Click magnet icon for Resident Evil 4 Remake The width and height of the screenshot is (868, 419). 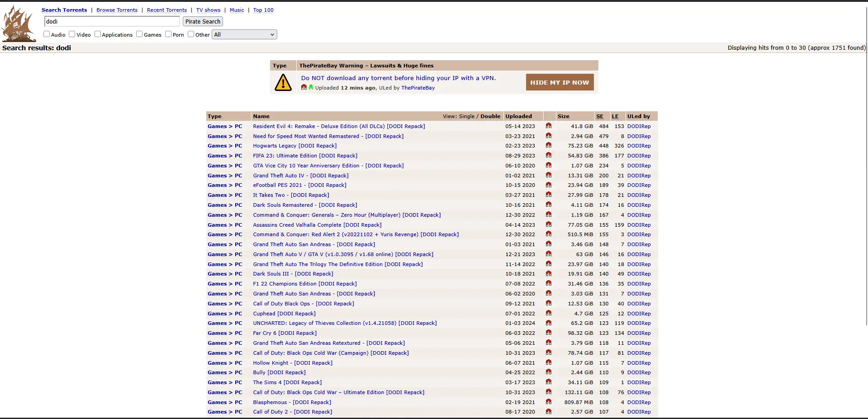point(548,126)
